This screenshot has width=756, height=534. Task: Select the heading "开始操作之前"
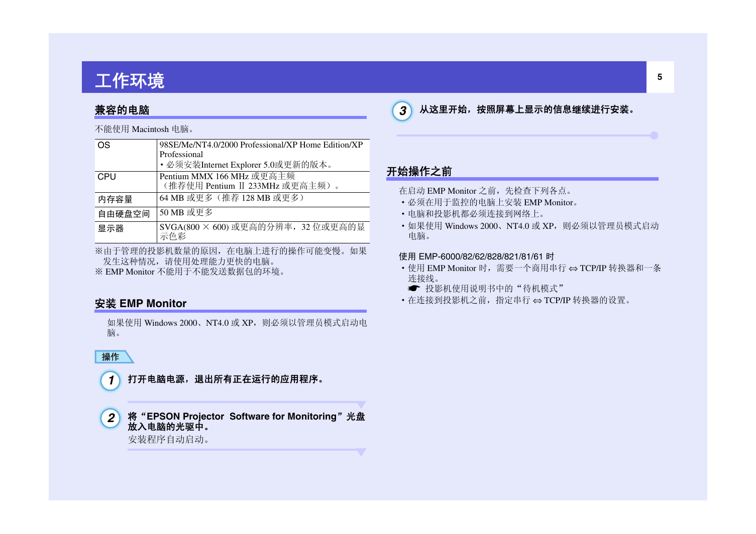click(x=419, y=172)
